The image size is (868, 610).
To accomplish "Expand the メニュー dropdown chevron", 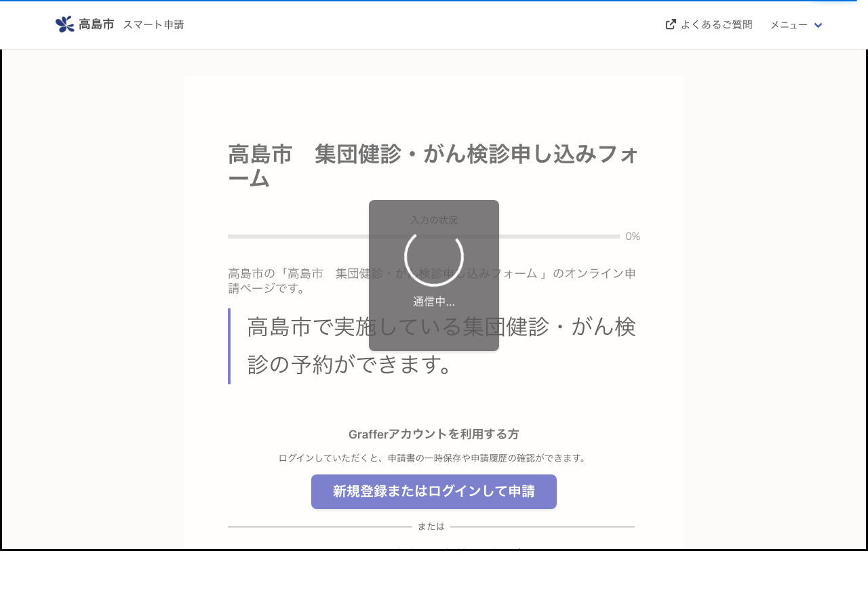I will [818, 25].
